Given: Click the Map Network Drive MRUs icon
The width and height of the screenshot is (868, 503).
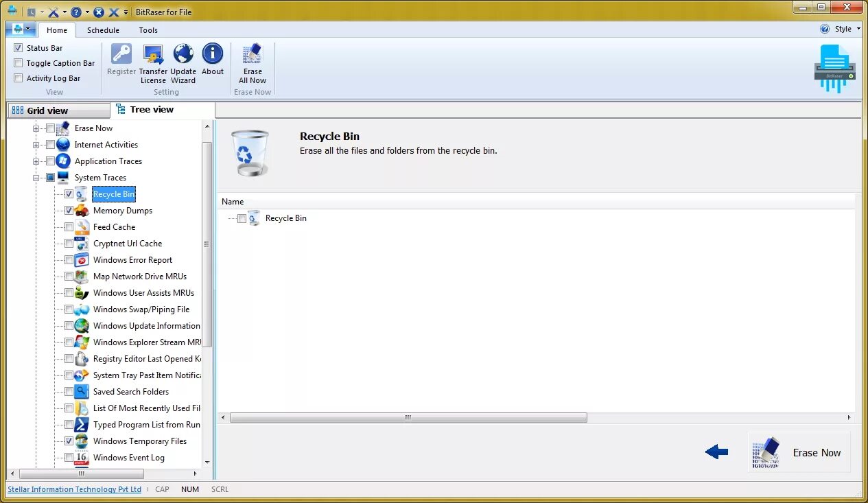Looking at the screenshot, I should [82, 277].
